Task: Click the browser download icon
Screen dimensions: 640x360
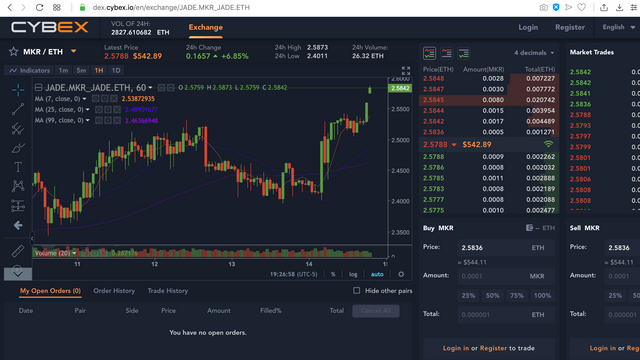Action: [619, 7]
